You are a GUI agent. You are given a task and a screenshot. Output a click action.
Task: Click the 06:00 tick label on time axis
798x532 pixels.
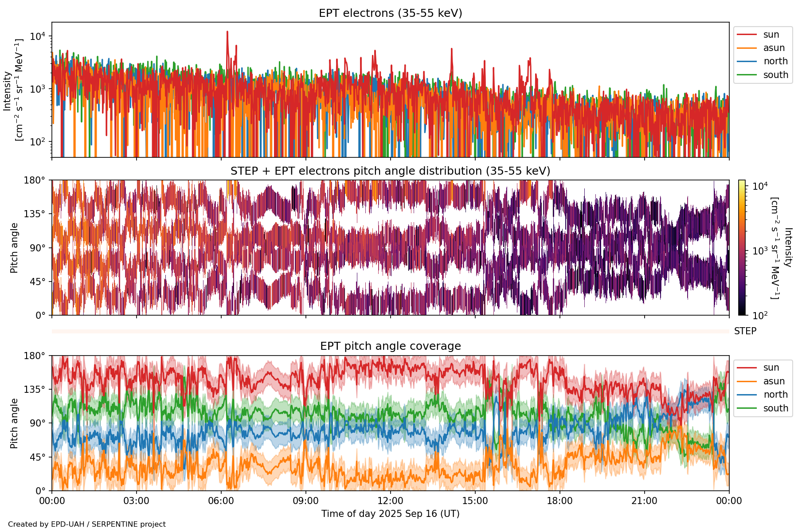[x=221, y=501]
